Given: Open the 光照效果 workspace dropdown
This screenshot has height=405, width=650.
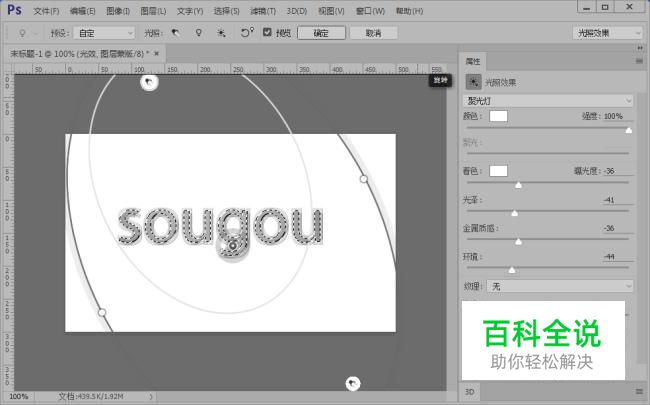Looking at the screenshot, I should coord(608,33).
